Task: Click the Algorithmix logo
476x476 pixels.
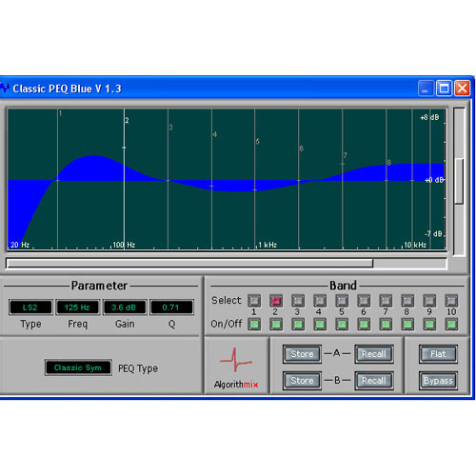Action: (x=236, y=367)
